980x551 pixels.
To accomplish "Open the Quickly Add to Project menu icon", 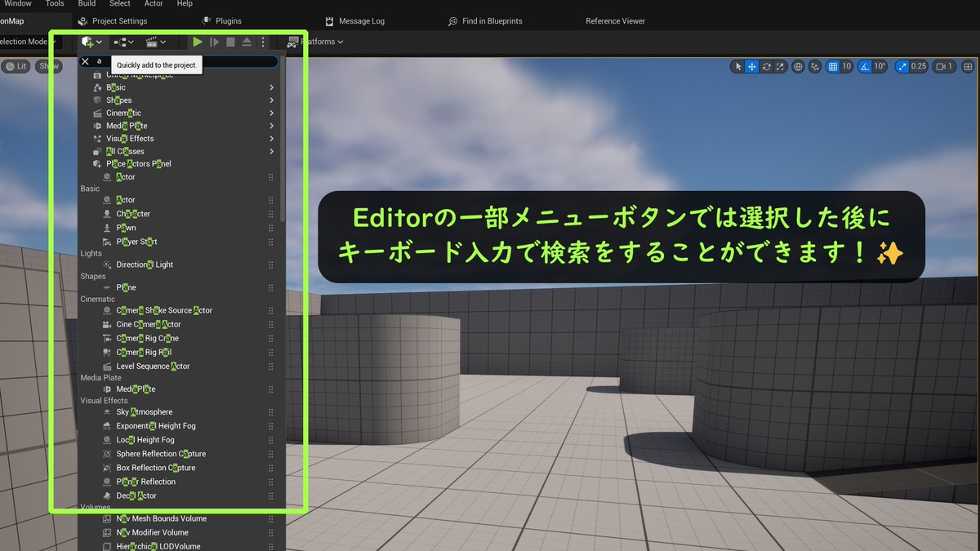I will pyautogui.click(x=88, y=42).
